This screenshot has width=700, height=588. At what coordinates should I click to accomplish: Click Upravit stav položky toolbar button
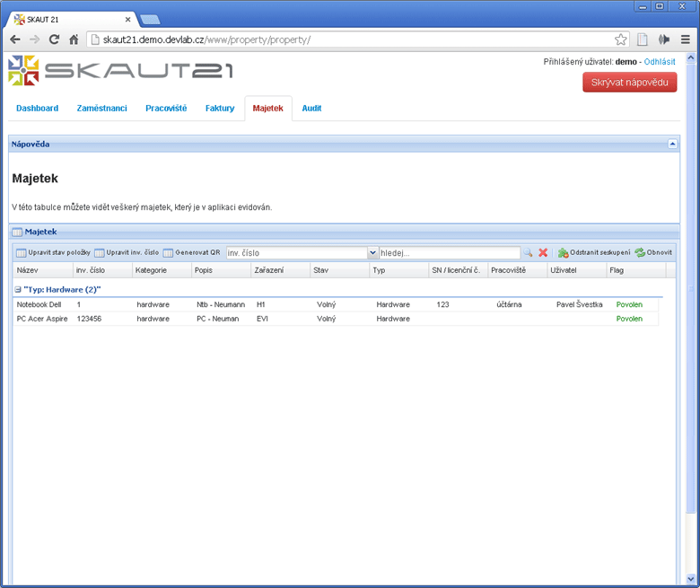(x=53, y=253)
